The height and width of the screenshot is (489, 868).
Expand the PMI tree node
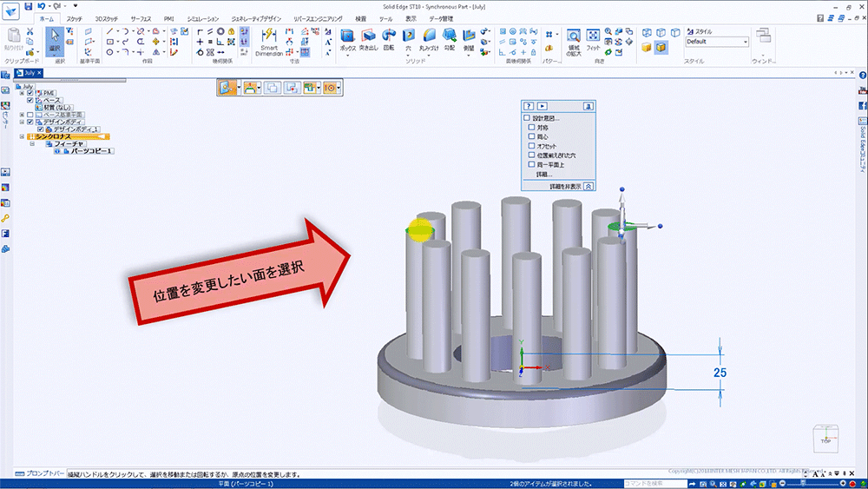tap(22, 93)
